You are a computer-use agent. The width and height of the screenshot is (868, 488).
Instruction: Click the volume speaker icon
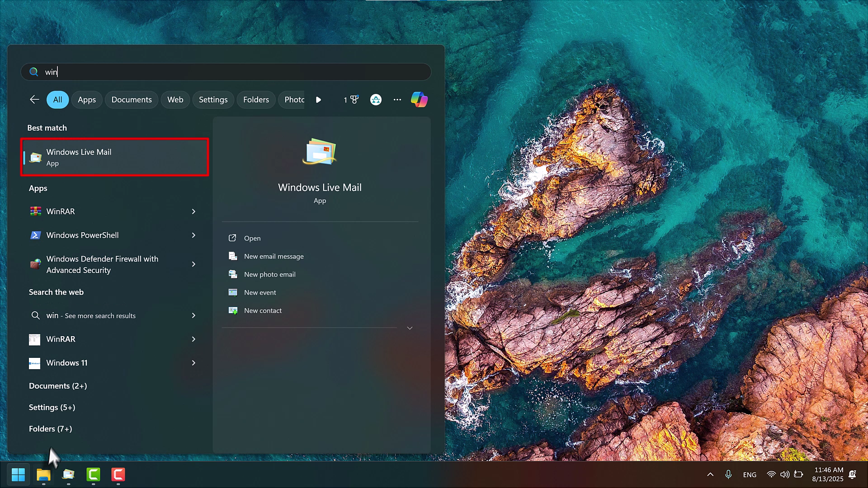point(785,474)
